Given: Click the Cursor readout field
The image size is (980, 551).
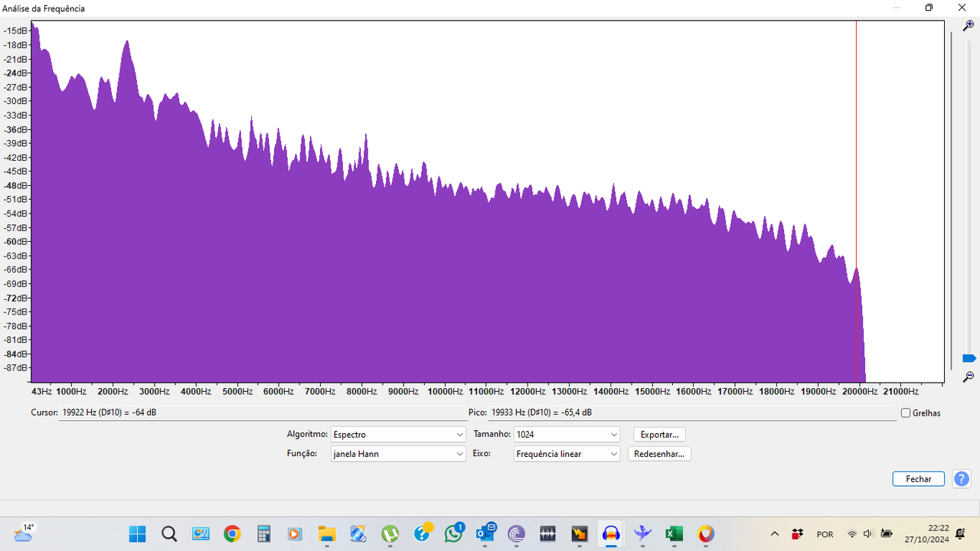Looking at the screenshot, I should (x=262, y=412).
